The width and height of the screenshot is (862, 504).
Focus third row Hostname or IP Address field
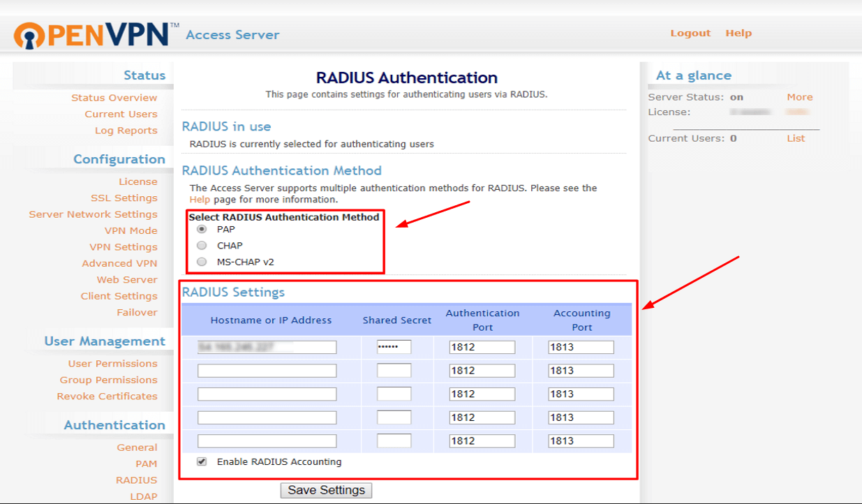(x=267, y=394)
